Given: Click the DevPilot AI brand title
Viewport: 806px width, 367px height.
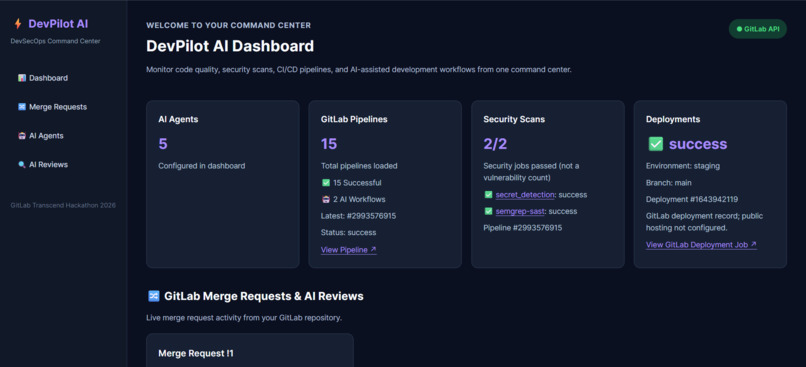Looking at the screenshot, I should (59, 24).
